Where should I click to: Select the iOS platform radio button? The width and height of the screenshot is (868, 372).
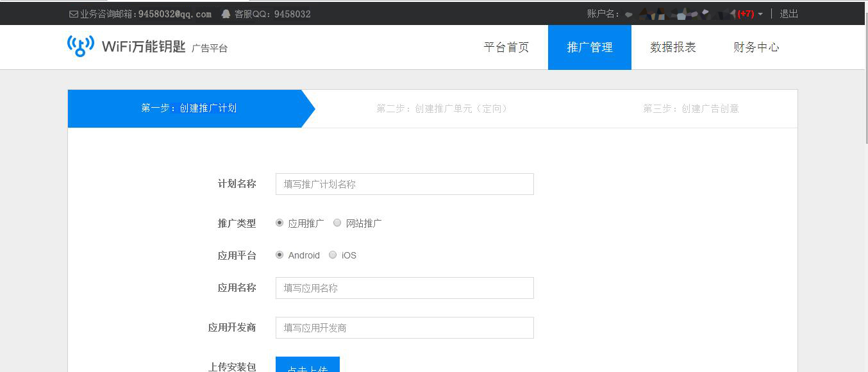pyautogui.click(x=333, y=255)
